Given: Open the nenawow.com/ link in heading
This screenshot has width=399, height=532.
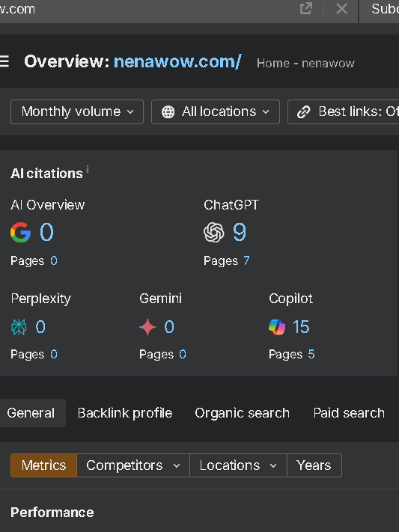Looking at the screenshot, I should coord(177,61).
